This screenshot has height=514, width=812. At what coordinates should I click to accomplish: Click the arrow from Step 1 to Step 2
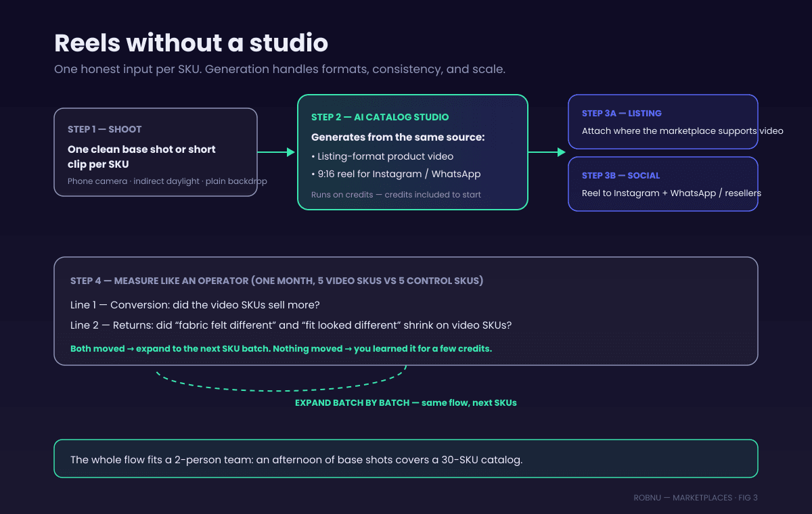(277, 152)
